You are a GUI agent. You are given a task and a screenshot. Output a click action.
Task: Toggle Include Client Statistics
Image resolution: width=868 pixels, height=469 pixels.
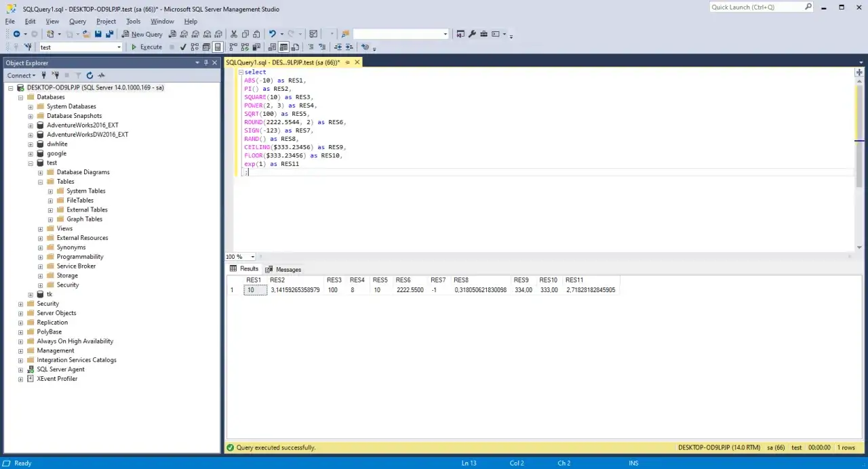click(x=256, y=47)
